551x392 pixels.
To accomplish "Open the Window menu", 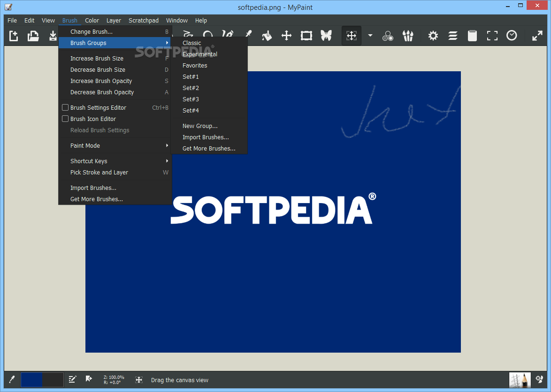I will tap(177, 20).
